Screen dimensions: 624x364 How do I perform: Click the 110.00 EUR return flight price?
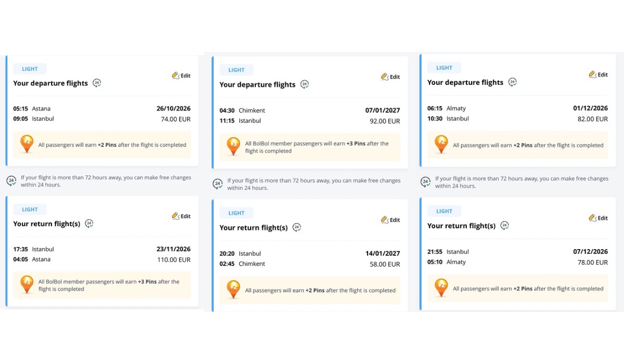pyautogui.click(x=174, y=259)
